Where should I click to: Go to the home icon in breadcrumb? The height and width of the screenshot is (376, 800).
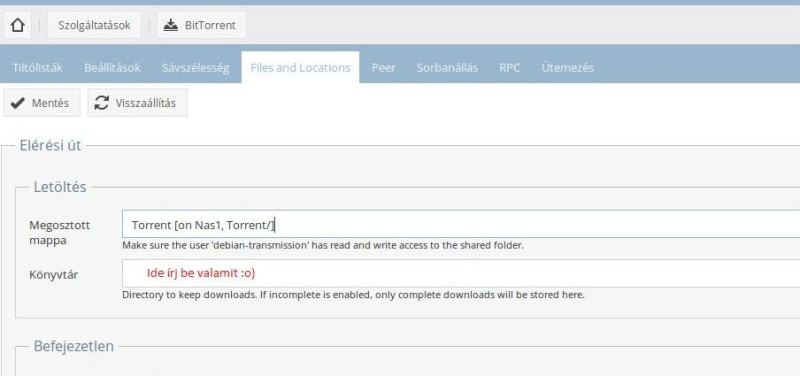click(x=17, y=25)
